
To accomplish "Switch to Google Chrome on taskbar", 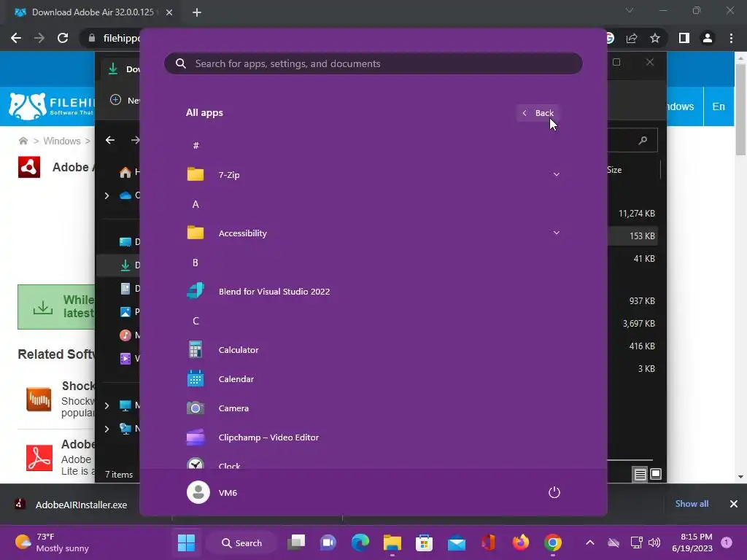I will coord(553,542).
